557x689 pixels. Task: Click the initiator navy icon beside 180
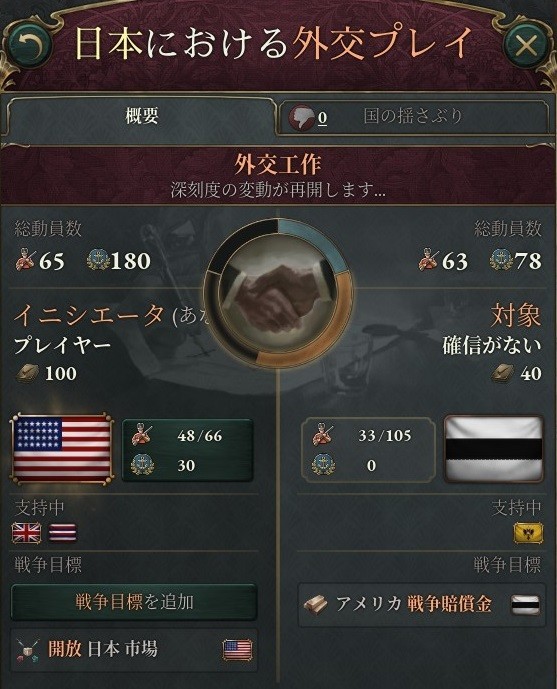click(98, 260)
